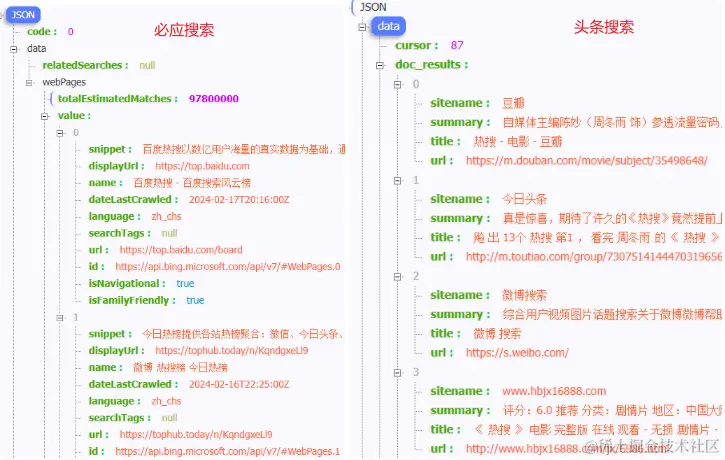This screenshot has height=460, width=725.
Task: Open the api.bing.microsoft.com #WebPages.0 id link
Action: (x=227, y=267)
